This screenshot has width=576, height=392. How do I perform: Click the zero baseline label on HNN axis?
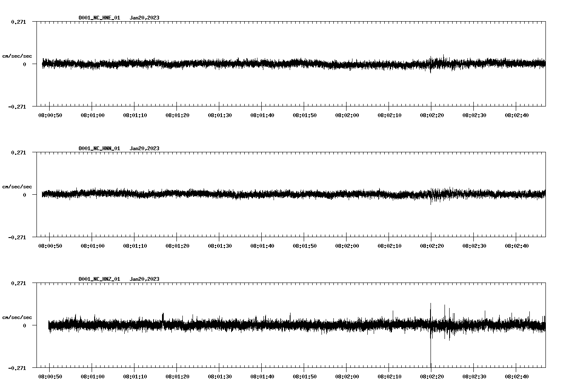pyautogui.click(x=25, y=195)
